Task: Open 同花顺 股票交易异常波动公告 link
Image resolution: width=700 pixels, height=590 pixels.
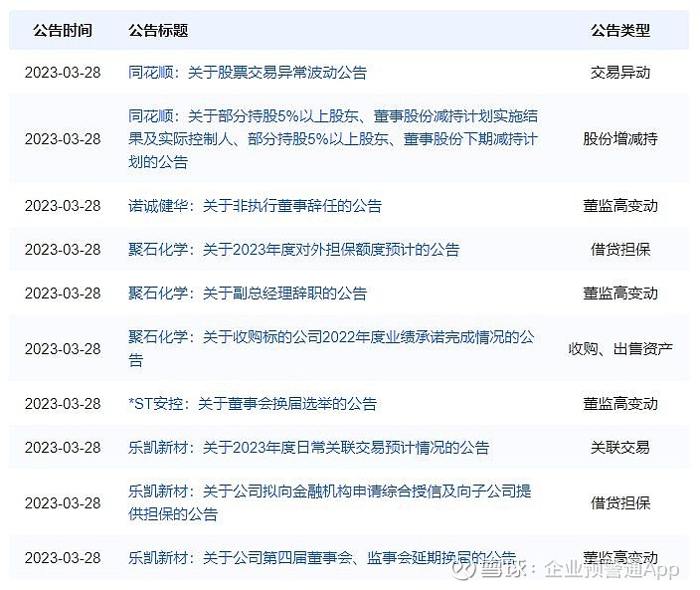Action: pyautogui.click(x=248, y=73)
